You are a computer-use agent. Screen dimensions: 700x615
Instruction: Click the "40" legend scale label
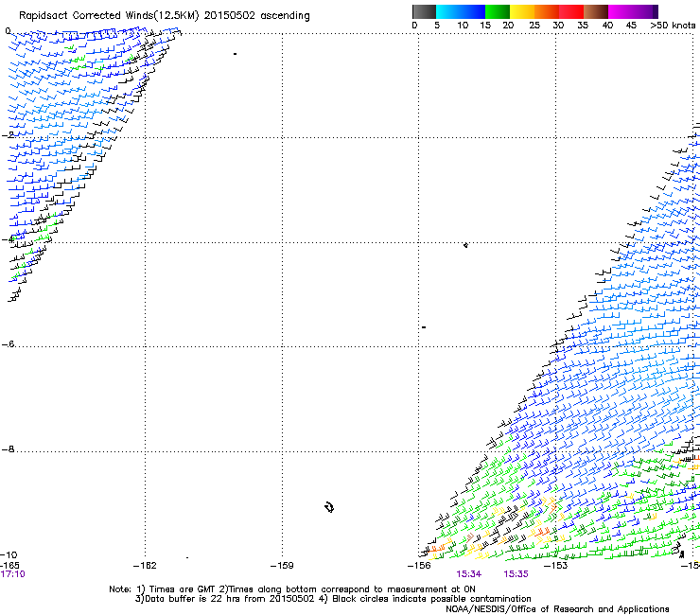[607, 26]
